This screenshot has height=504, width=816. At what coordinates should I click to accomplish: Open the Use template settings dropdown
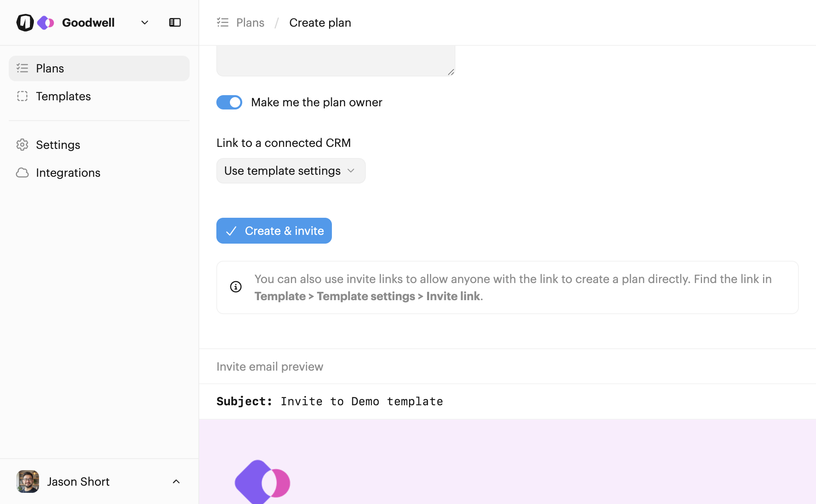pos(290,171)
